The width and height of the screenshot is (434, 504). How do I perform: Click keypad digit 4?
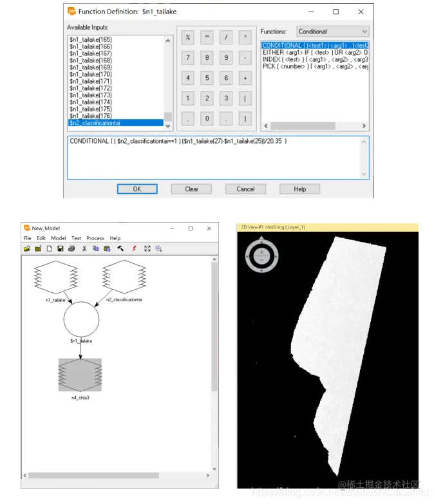coord(188,78)
